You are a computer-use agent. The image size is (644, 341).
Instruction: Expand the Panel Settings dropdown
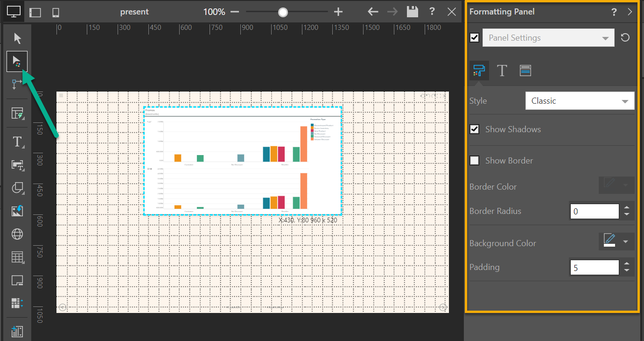[548, 38]
